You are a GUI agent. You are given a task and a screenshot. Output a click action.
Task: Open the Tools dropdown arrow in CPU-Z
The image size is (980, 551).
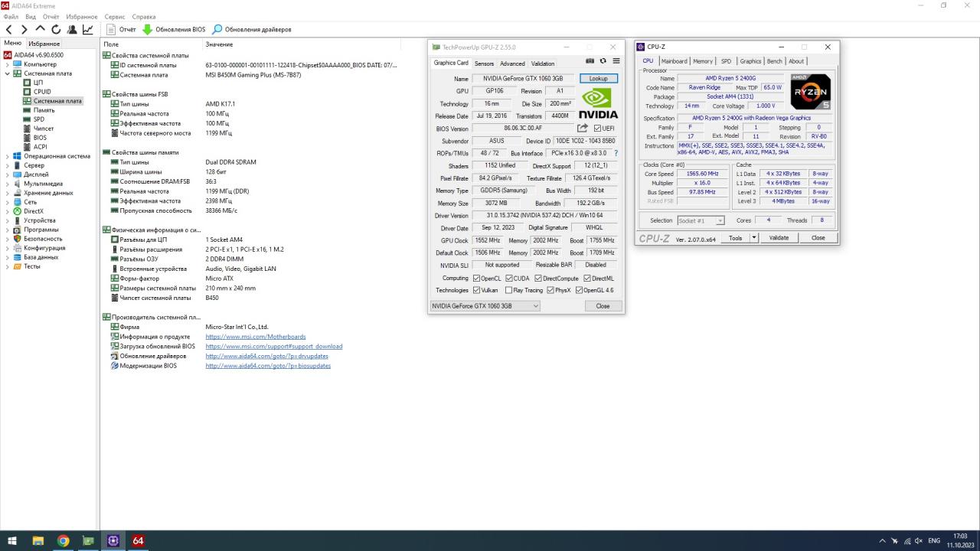tap(754, 238)
